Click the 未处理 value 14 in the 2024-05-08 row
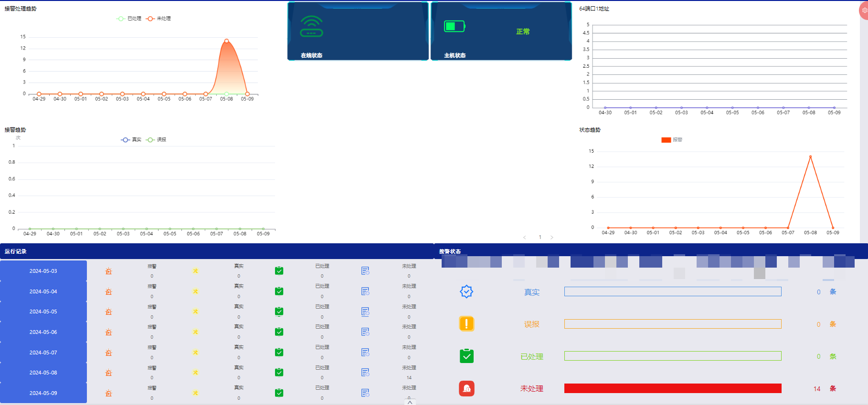 click(409, 377)
